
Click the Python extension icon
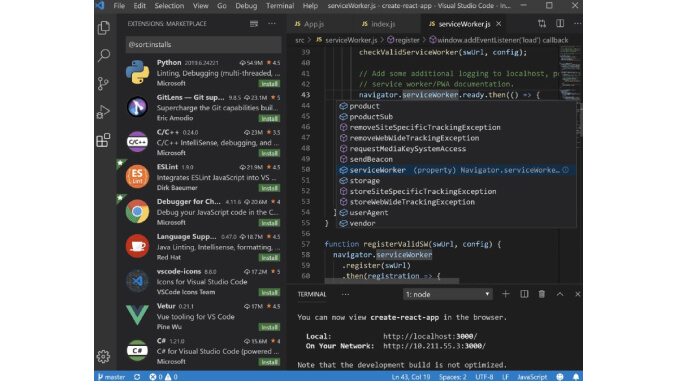click(x=138, y=72)
